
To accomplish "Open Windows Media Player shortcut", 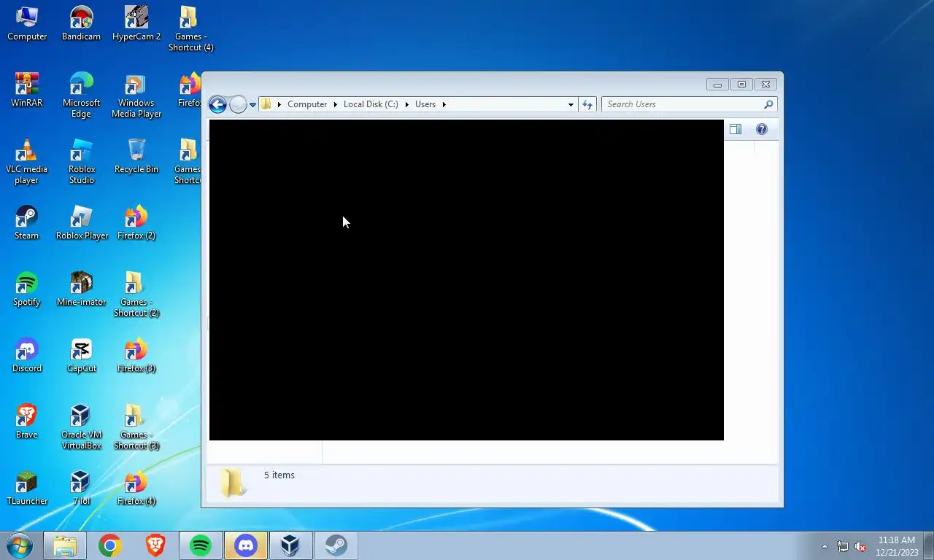I will tap(136, 95).
